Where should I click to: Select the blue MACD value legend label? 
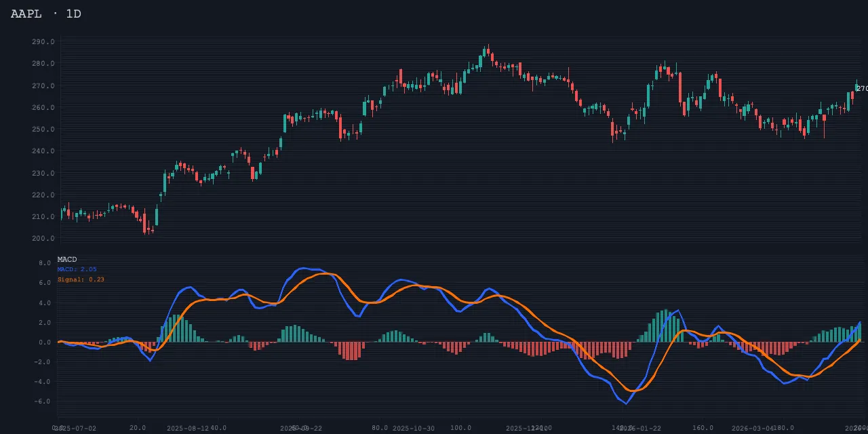coord(77,269)
